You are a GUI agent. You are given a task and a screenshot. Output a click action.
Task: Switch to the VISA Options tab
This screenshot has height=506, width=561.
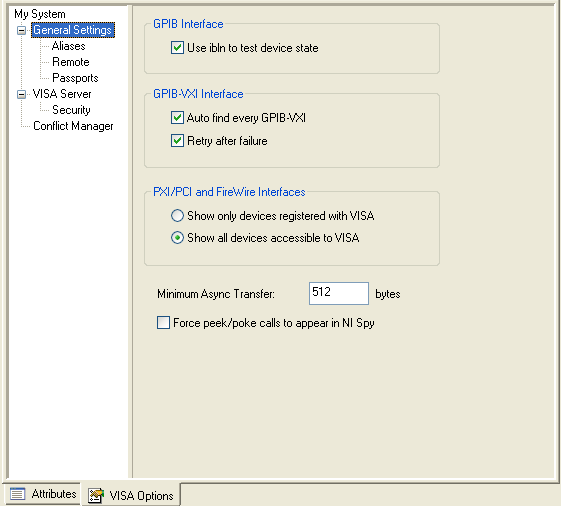pos(131,495)
